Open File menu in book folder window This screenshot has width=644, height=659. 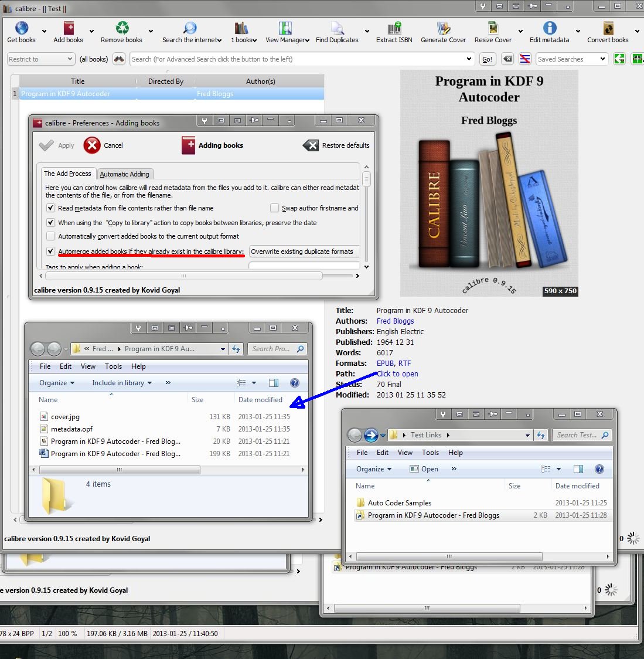click(45, 366)
